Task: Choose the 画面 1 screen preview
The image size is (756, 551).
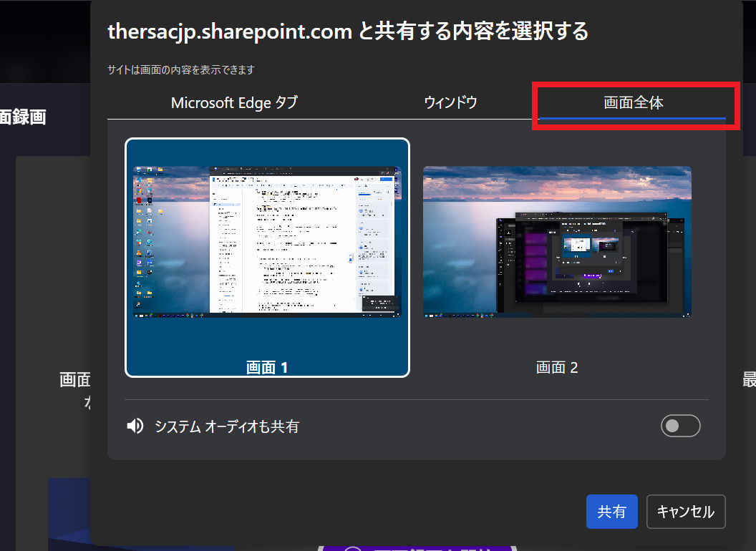Action: pos(267,256)
